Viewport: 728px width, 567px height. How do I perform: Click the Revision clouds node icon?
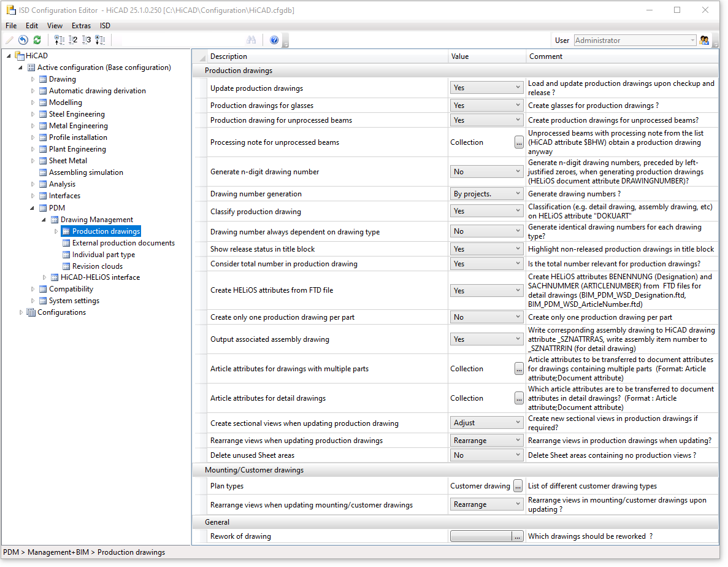(x=66, y=266)
